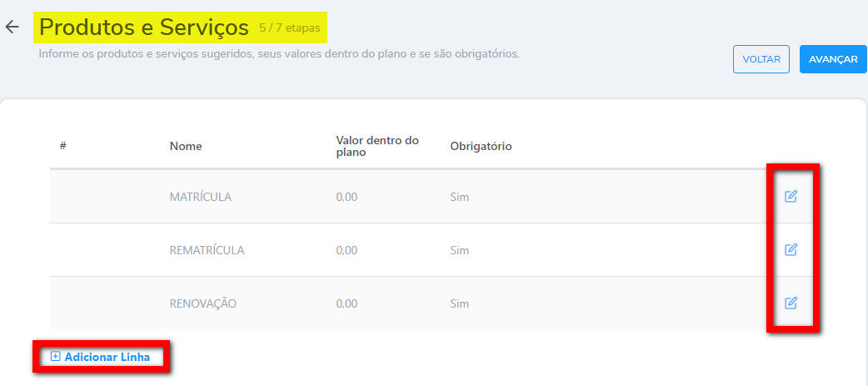Open the edit icon for REMATRÍCULA

[791, 249]
